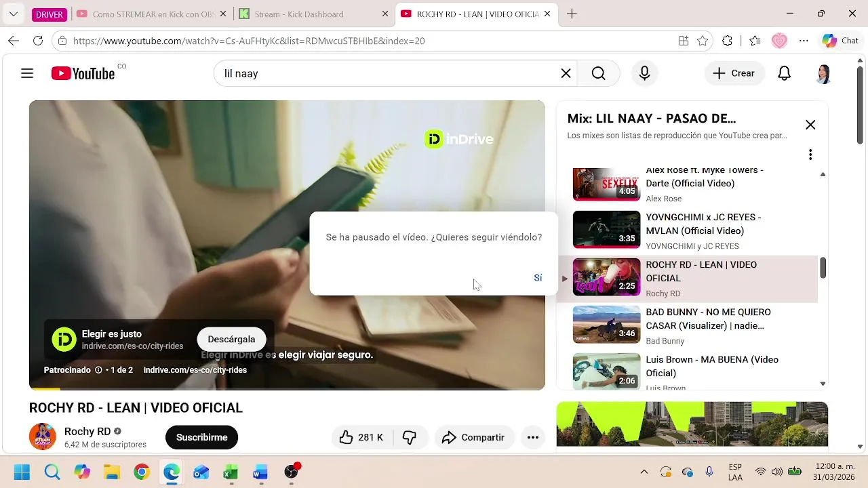Click the playlist panel scrollbar thumb
This screenshot has width=868, height=488.
[x=823, y=267]
